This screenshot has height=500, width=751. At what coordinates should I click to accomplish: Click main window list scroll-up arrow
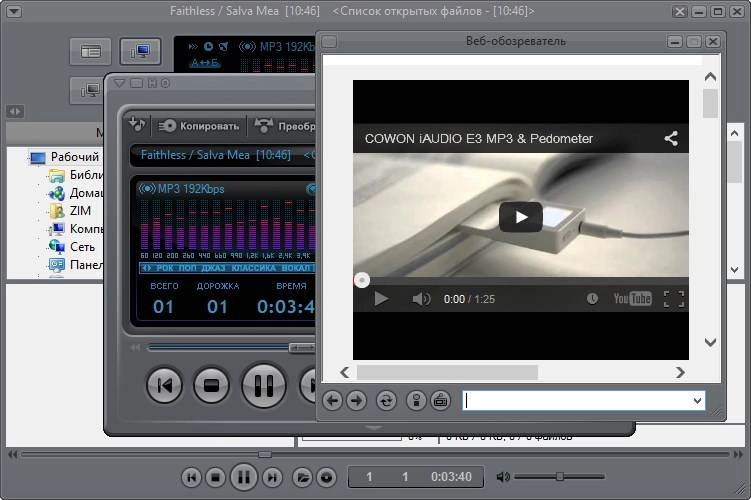pos(735,133)
